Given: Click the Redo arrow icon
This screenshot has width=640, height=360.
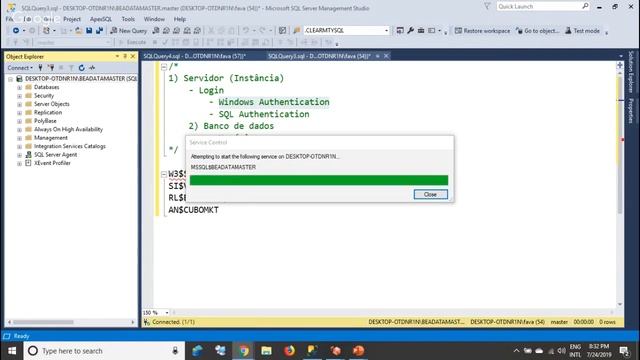Looking at the screenshot, I should (x=262, y=31).
